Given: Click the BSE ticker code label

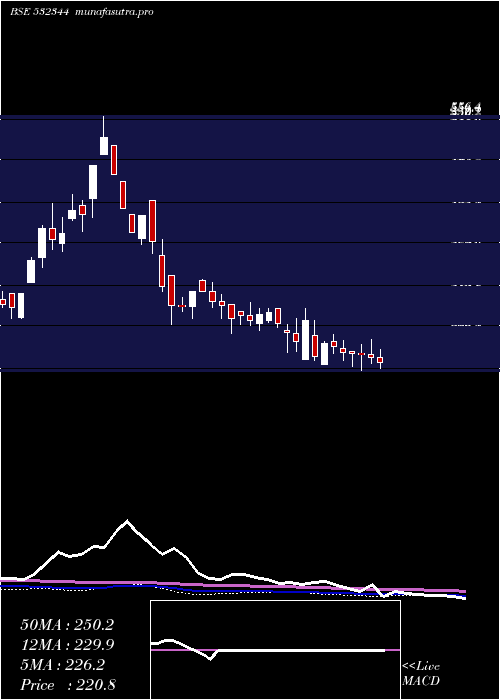Looking at the screenshot, I should tap(39, 12).
